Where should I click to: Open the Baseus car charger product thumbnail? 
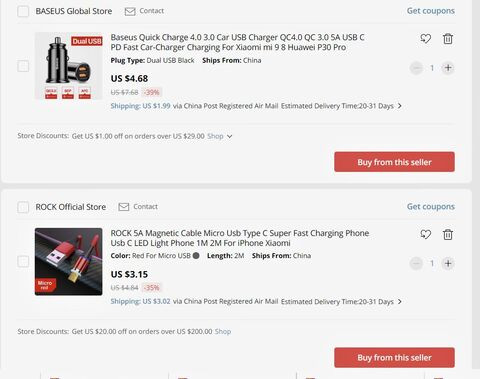point(69,66)
